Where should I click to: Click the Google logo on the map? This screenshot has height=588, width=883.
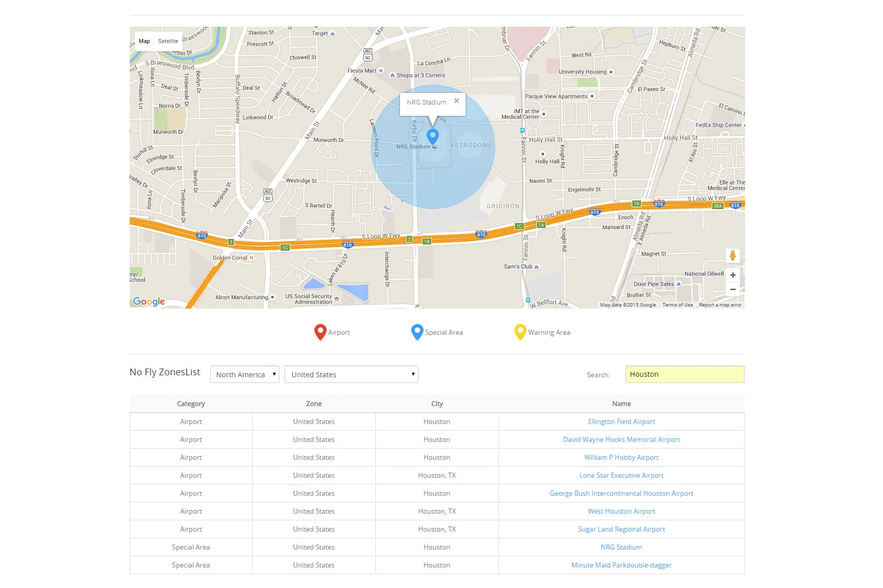click(x=149, y=301)
